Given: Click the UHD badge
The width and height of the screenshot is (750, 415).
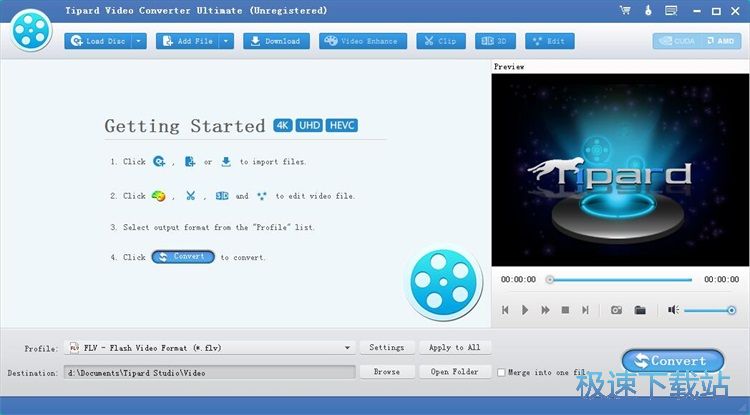Looking at the screenshot, I should 309,125.
